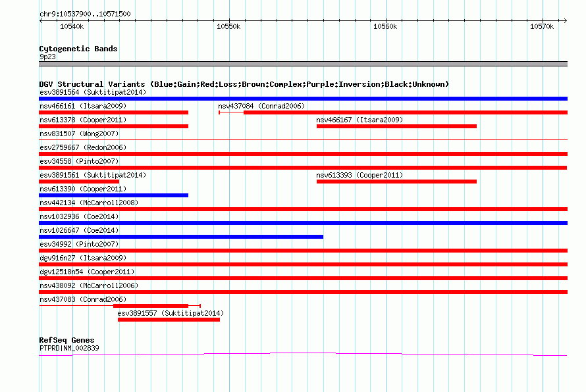Click the red bar under nsv613393
This screenshot has height=392, width=586.
point(396,182)
